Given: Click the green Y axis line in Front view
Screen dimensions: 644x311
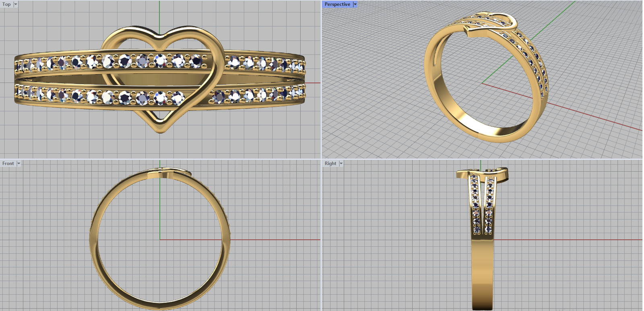Looking at the screenshot, I should [160, 209].
